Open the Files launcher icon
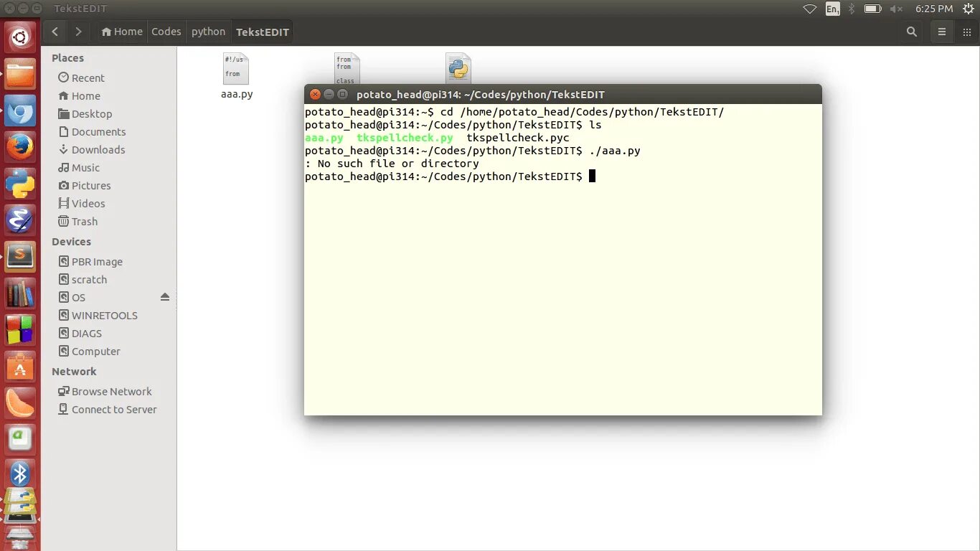This screenshot has height=551, width=980. [x=20, y=74]
